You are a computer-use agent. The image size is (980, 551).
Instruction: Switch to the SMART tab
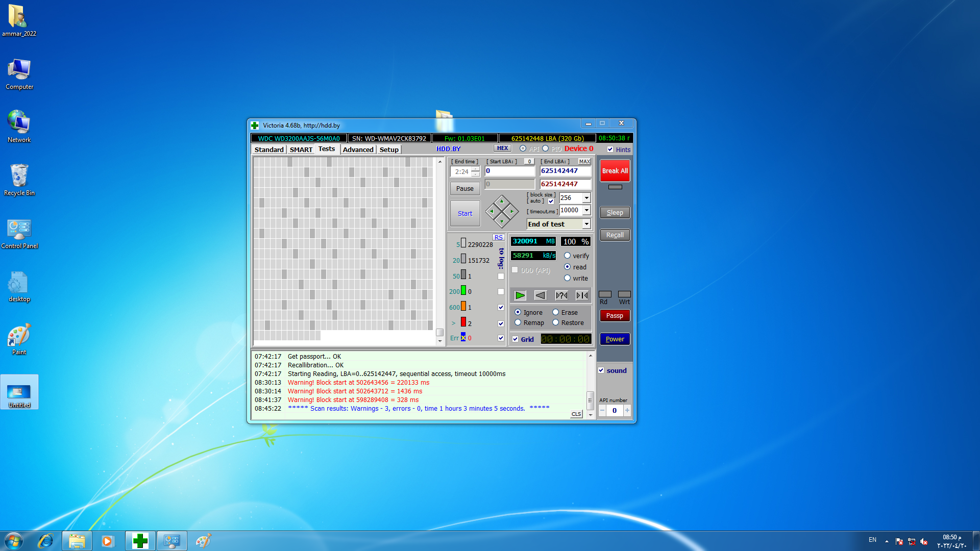click(x=301, y=149)
